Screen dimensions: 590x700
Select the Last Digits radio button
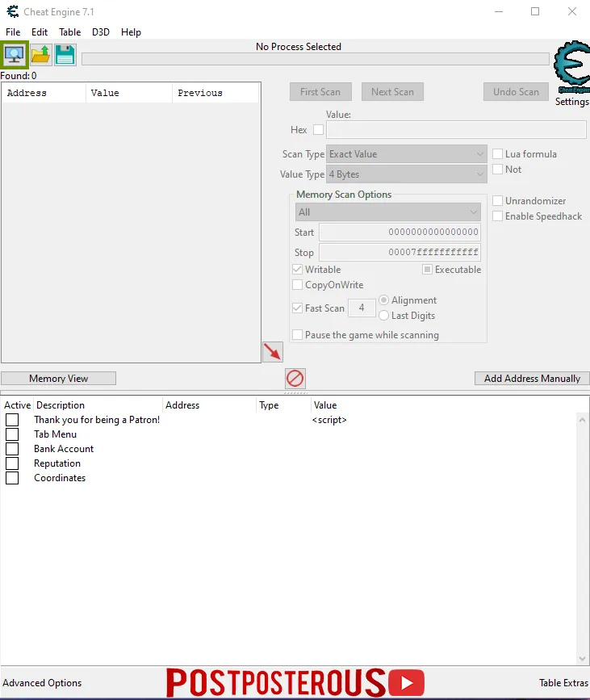pyautogui.click(x=383, y=315)
